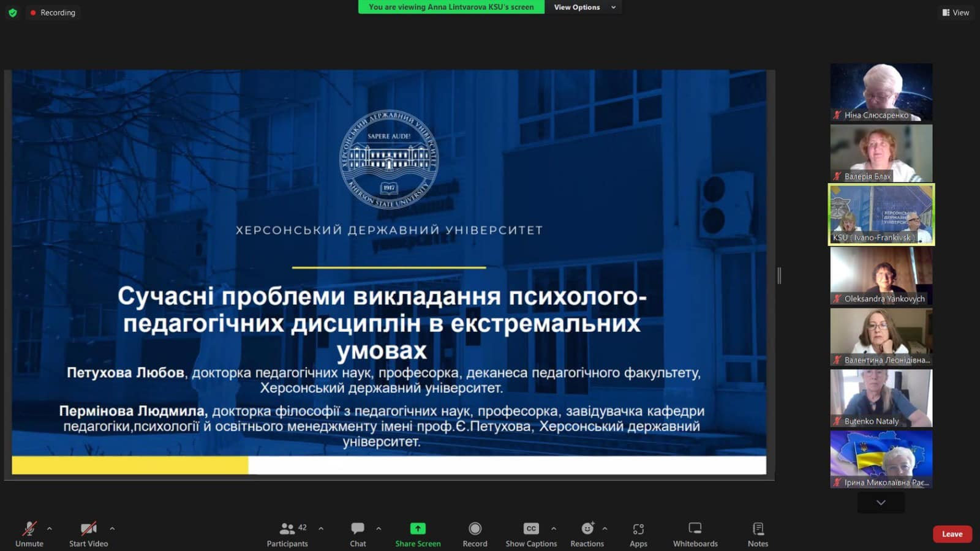
Task: Select KSU (Ivano-Frankivsk) video thumbnail
Action: pyautogui.click(x=881, y=214)
